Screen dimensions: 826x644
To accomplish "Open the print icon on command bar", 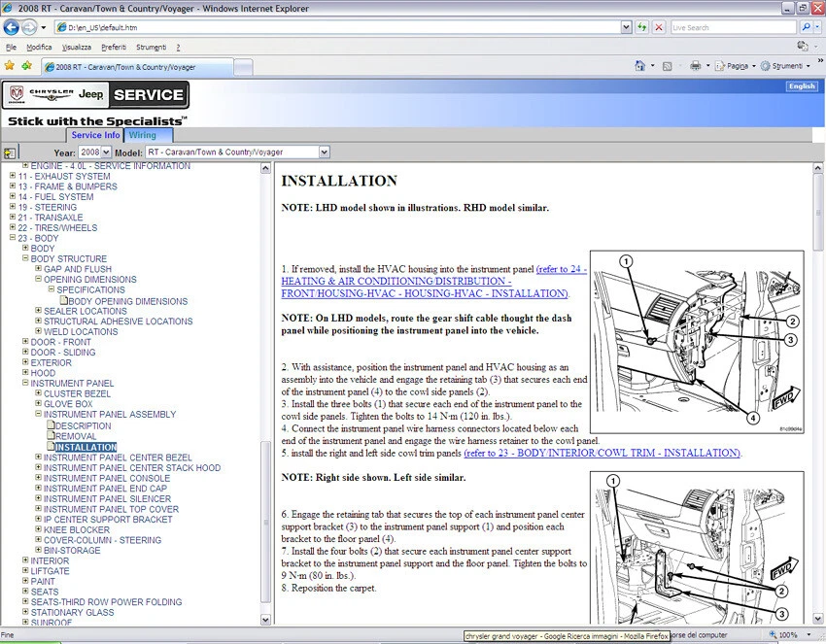I will (x=697, y=64).
